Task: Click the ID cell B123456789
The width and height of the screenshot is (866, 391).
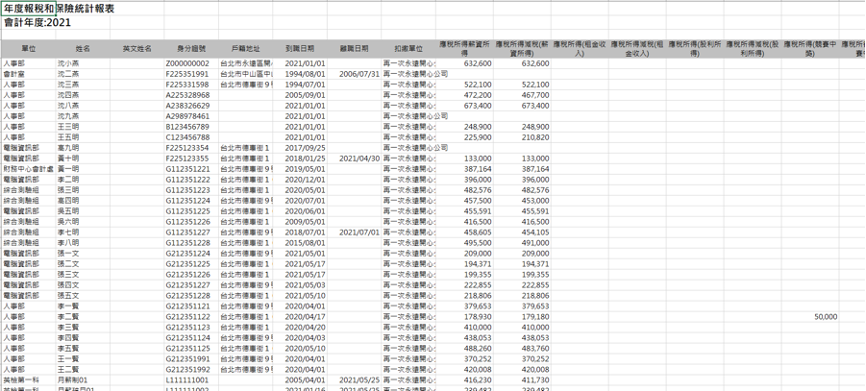Action: pyautogui.click(x=191, y=127)
